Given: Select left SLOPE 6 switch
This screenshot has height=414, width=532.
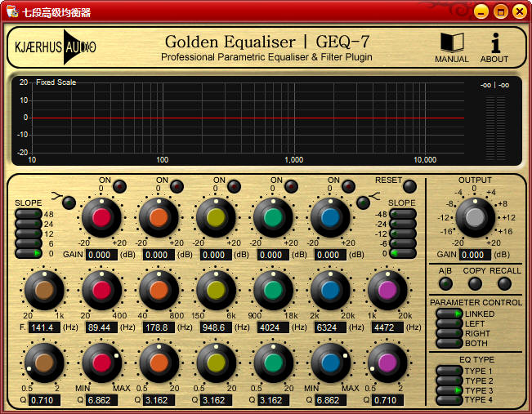Looking at the screenshot, I should pyautogui.click(x=29, y=243).
